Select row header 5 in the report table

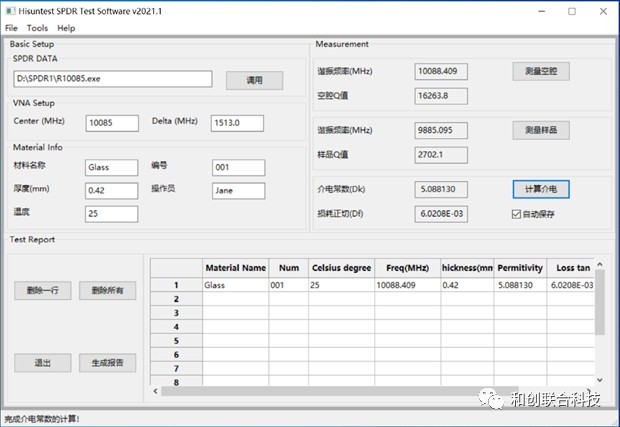click(x=176, y=341)
